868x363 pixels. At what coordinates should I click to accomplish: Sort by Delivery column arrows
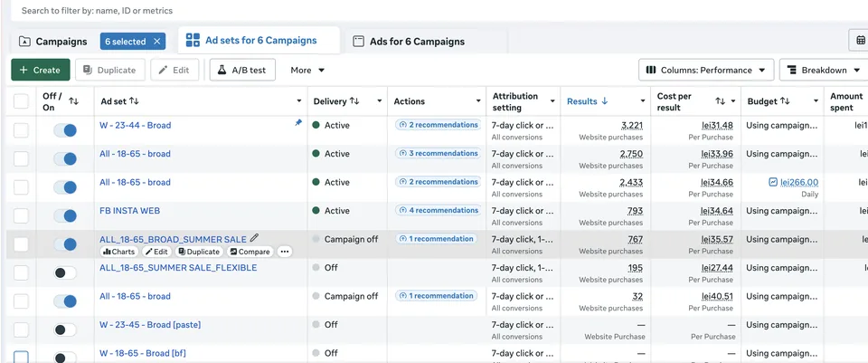pos(354,101)
